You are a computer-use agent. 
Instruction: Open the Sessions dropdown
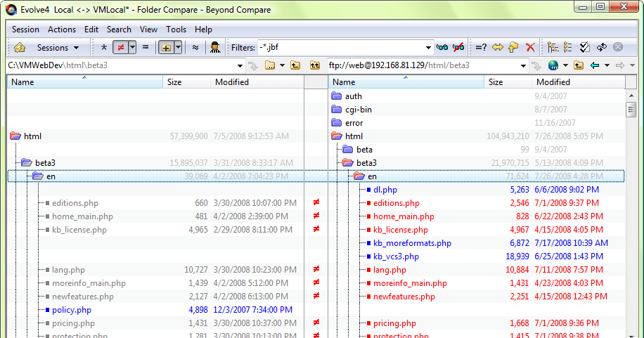(58, 48)
